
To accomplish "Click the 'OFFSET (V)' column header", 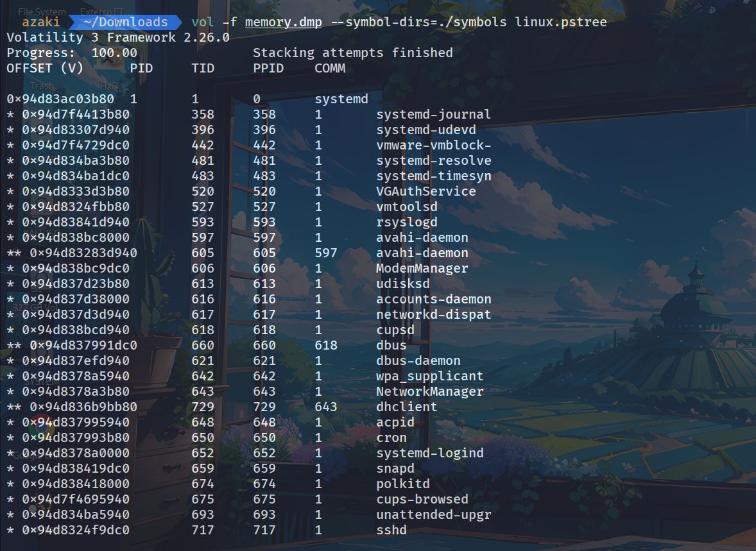I will 45,69.
